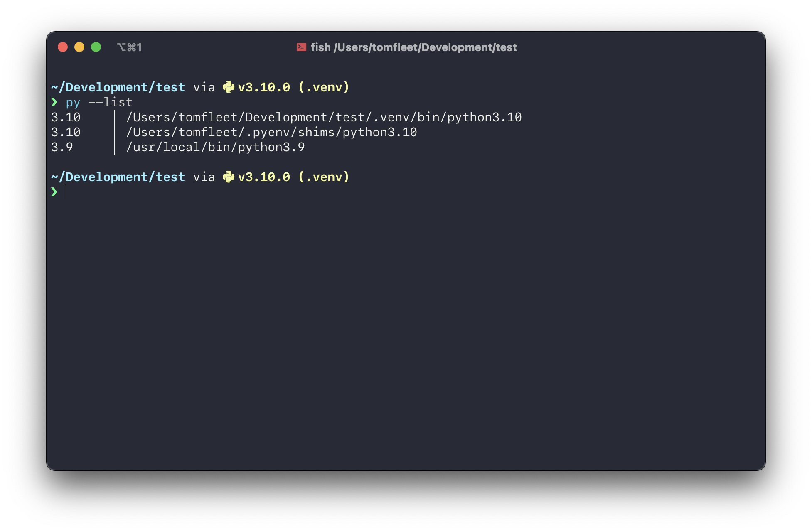The image size is (812, 532).
Task: Click the red close traffic light
Action: [x=63, y=47]
